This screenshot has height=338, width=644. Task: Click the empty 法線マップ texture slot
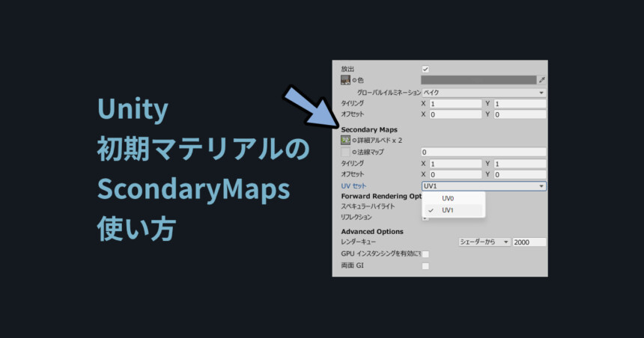pyautogui.click(x=345, y=153)
